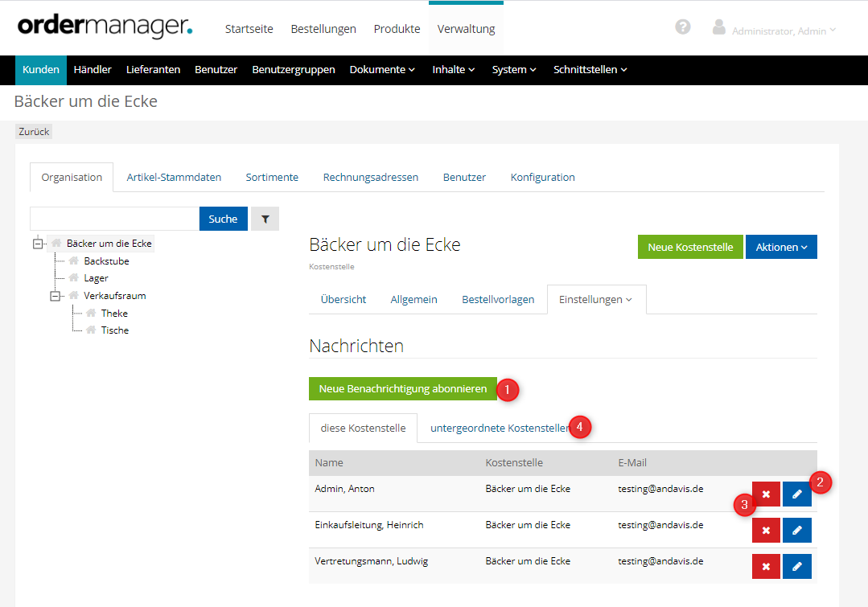Select Backstube in the organisation tree
This screenshot has width=868, height=607.
[x=106, y=261]
